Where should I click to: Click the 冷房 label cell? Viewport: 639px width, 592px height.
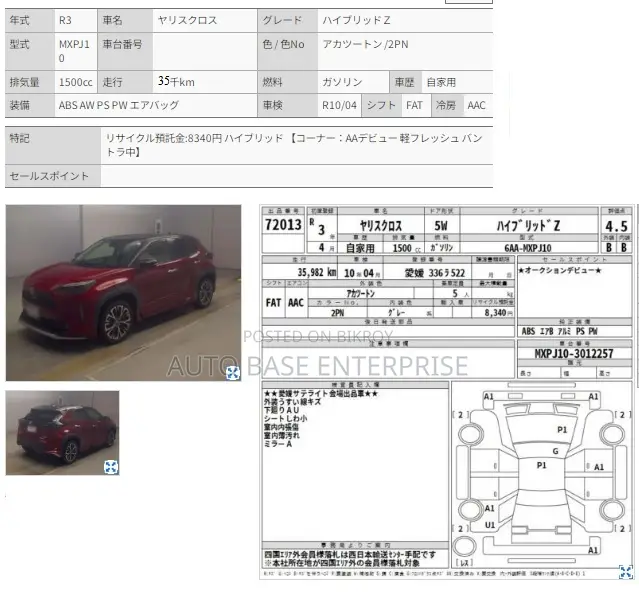[447, 106]
